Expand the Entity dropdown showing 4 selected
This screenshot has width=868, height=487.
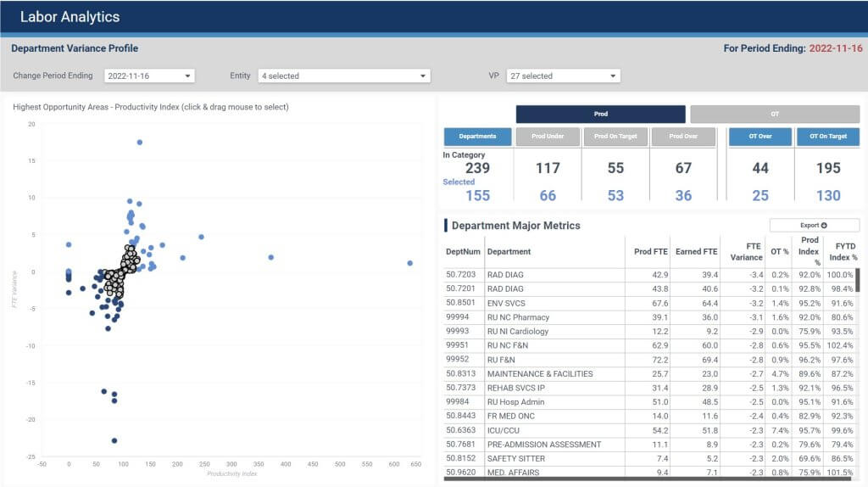click(x=344, y=76)
